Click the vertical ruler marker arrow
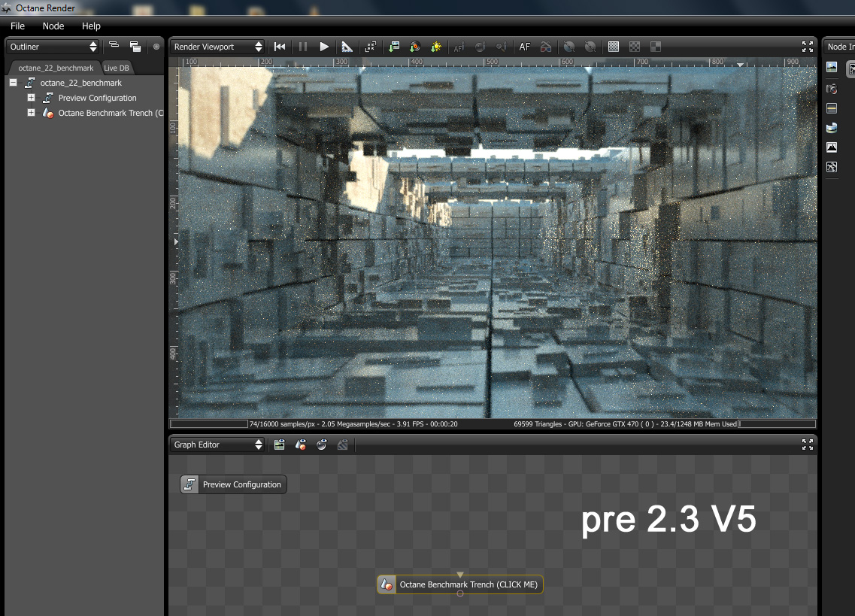Viewport: 855px width, 616px height. coord(175,241)
